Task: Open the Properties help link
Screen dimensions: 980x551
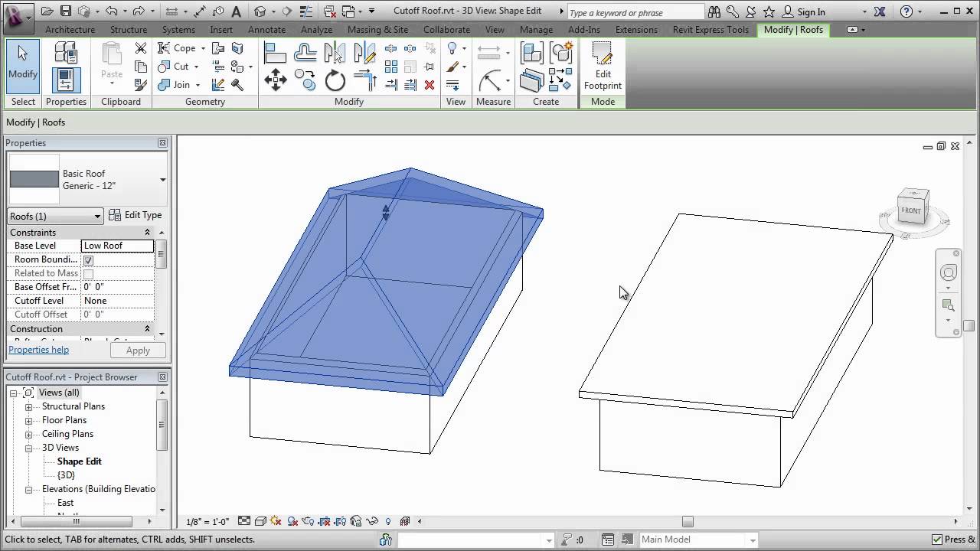Action: 38,350
